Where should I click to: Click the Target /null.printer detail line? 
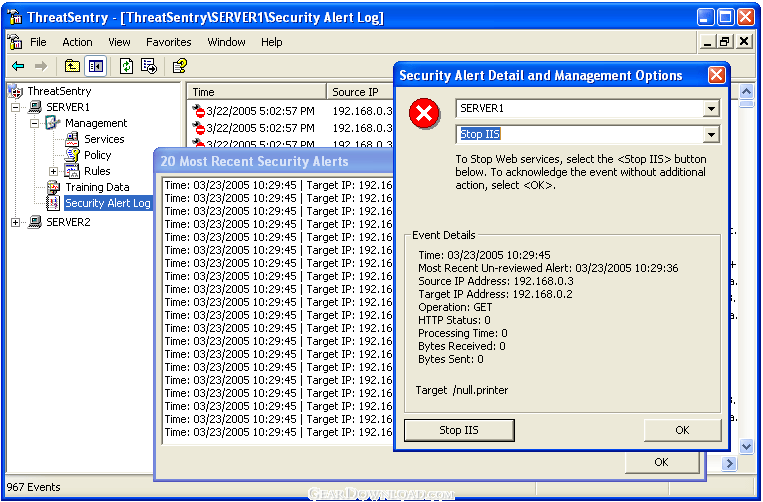coord(462,391)
